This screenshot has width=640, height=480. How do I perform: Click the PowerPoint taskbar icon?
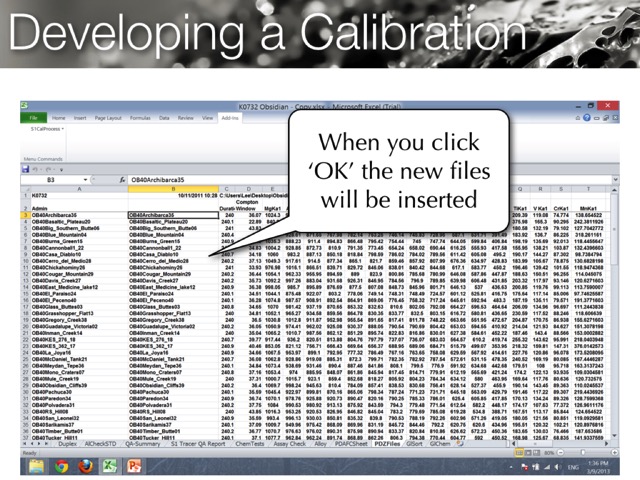point(134,466)
